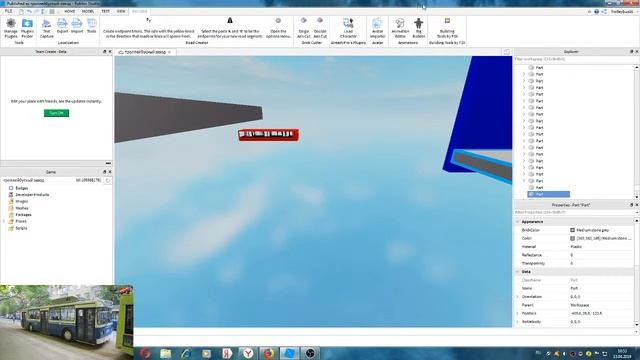The width and height of the screenshot is (640, 360).
Task: Select Developer Products in Game panel
Action: (32, 195)
